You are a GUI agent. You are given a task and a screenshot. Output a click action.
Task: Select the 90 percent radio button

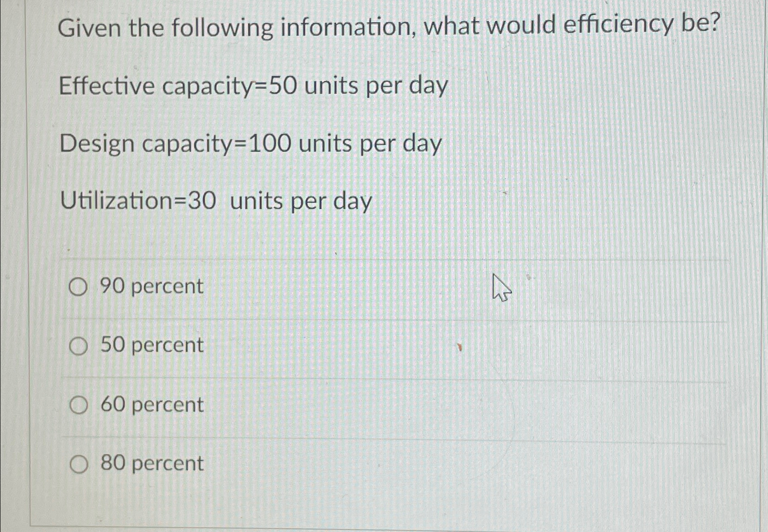pyautogui.click(x=78, y=287)
